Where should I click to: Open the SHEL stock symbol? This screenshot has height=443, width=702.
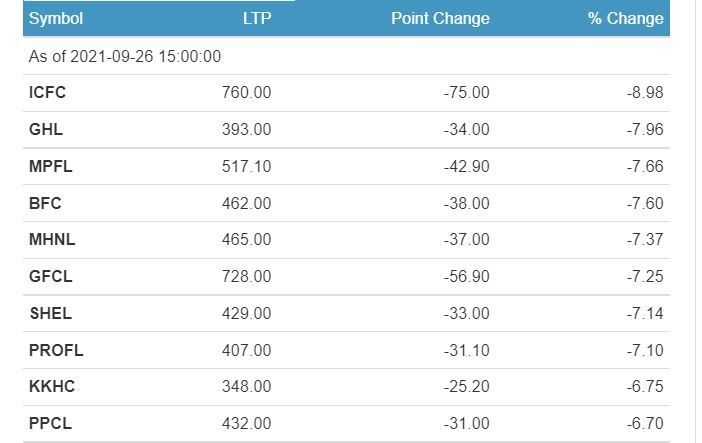click(x=51, y=314)
